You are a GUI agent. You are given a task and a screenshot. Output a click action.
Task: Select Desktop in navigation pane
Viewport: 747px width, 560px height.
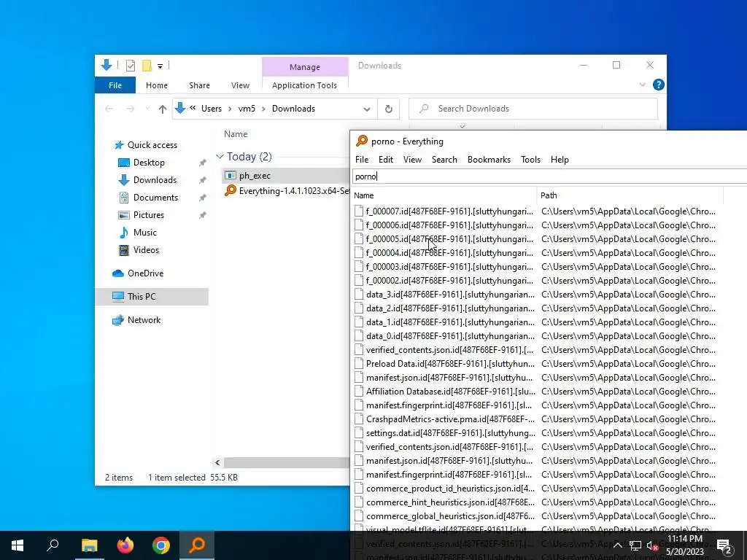pos(149,163)
